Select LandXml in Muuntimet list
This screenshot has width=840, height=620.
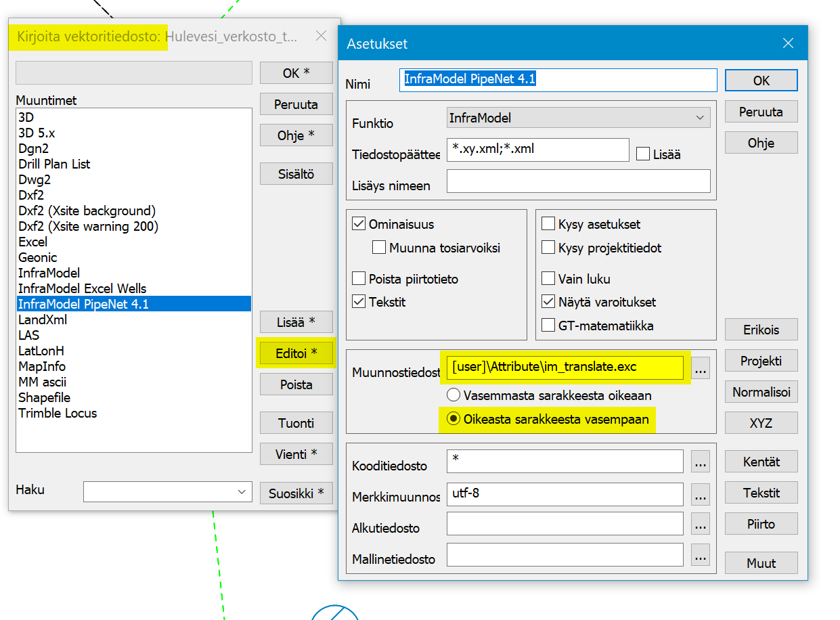[43, 319]
